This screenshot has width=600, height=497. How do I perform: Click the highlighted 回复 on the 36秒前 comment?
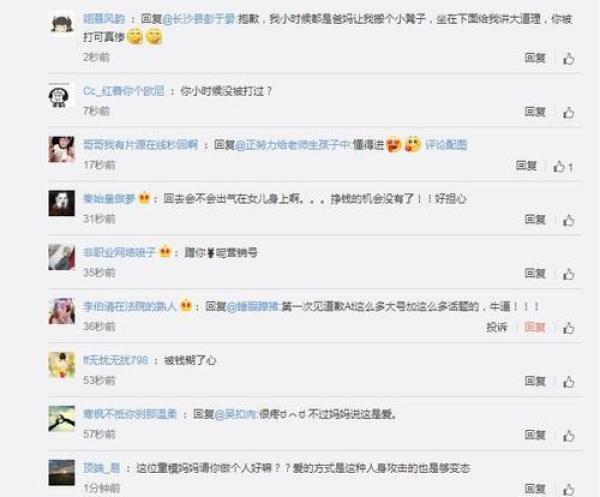click(535, 327)
